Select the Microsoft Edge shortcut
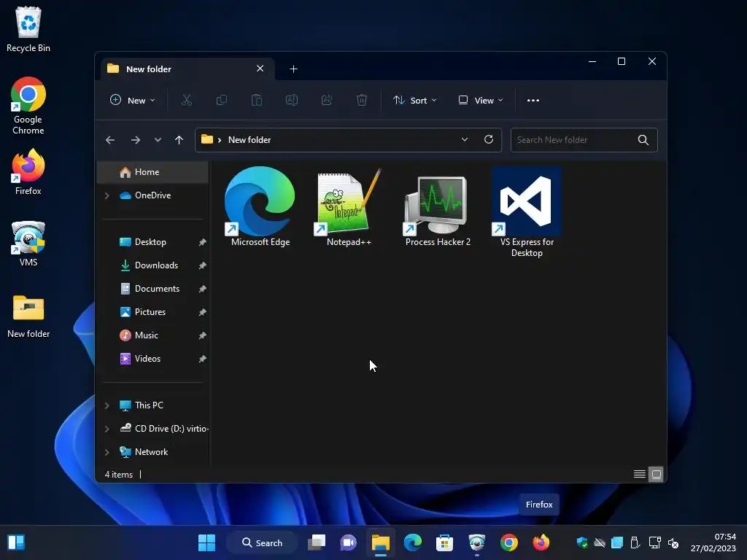The image size is (747, 560). [260, 206]
